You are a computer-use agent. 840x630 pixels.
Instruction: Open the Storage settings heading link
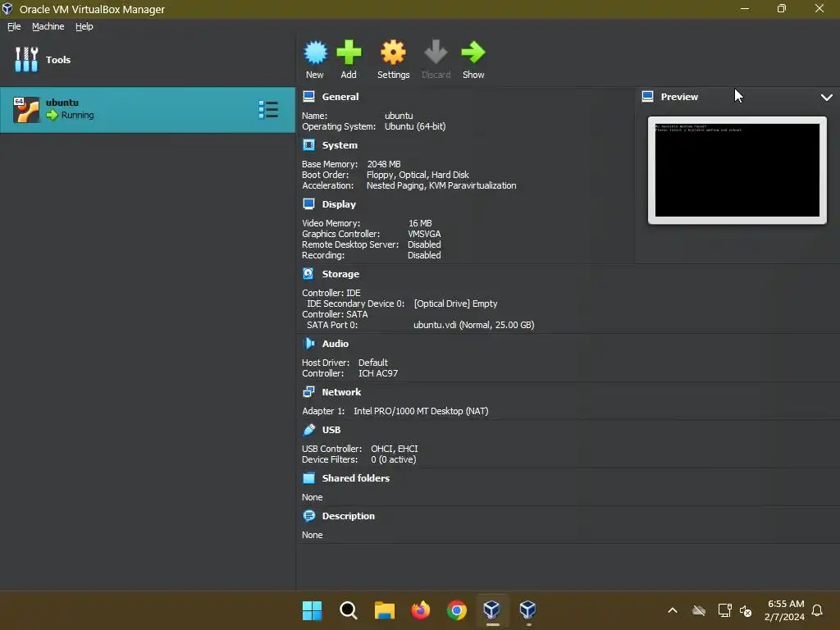point(340,274)
